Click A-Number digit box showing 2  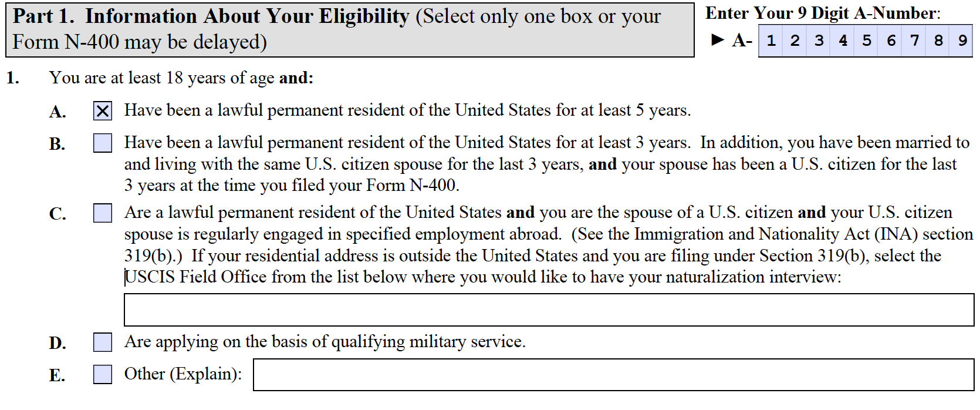coord(795,41)
